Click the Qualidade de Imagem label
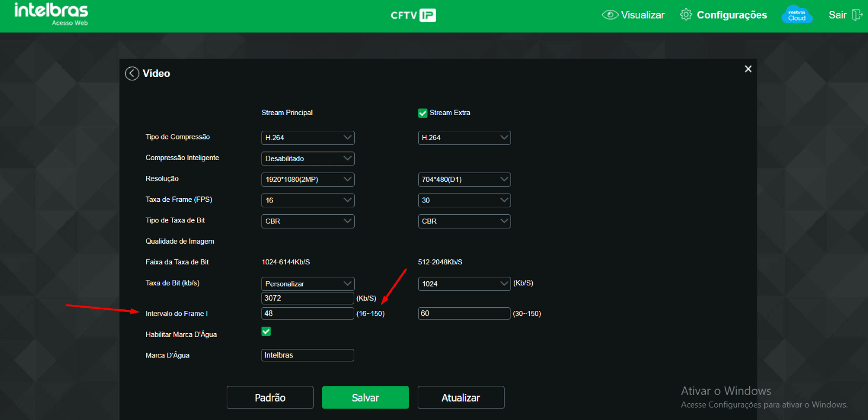Viewport: 868px width, 420px height. click(180, 241)
